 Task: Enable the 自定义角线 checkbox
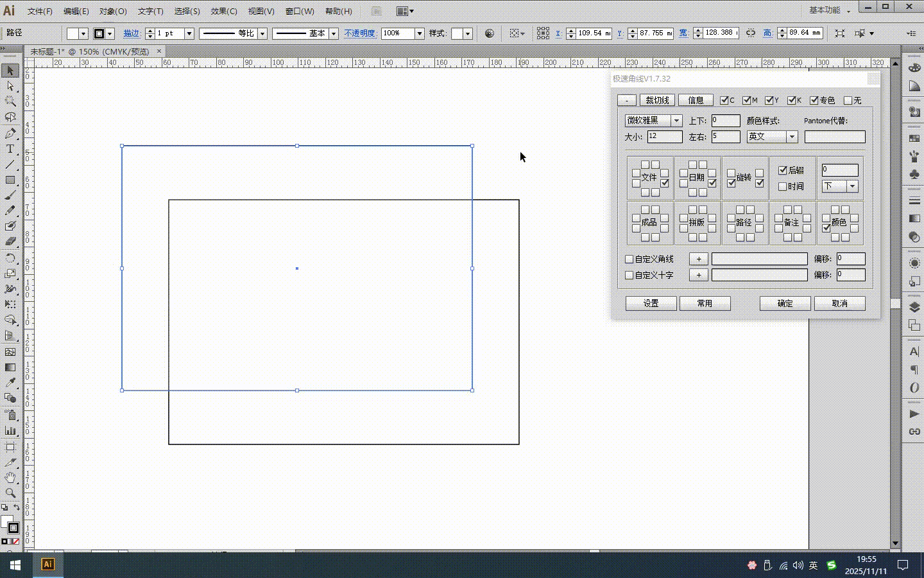click(629, 259)
